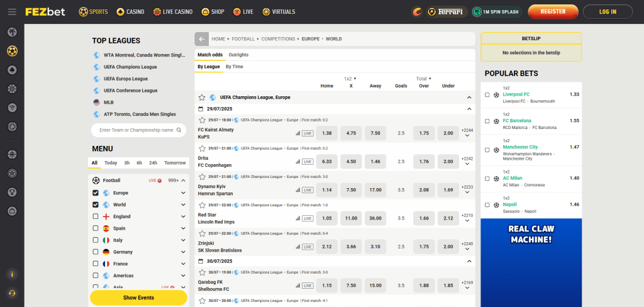Tick the FC Barcelona popular bet checkbox
The image size is (644, 307).
487,121
